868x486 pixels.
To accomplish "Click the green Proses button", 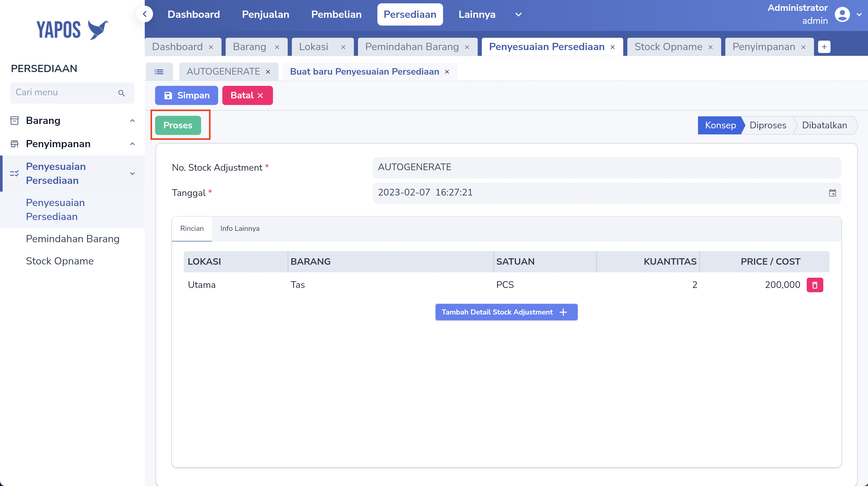I will (x=178, y=125).
